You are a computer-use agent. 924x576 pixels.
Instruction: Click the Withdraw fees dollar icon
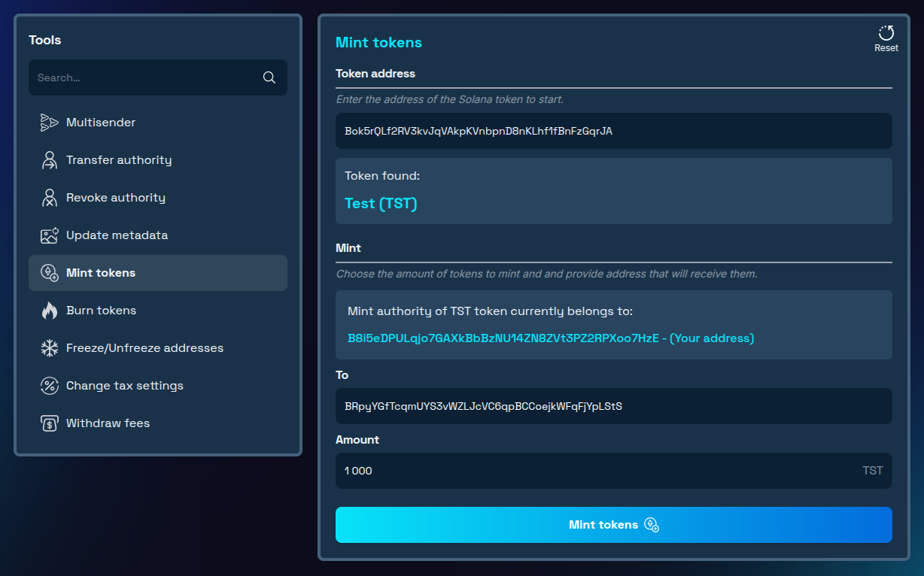coord(49,423)
